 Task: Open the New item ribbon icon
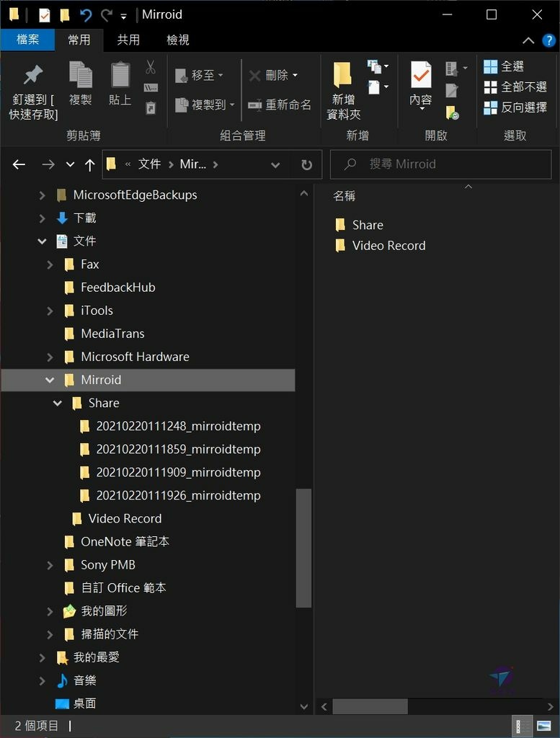click(x=378, y=67)
